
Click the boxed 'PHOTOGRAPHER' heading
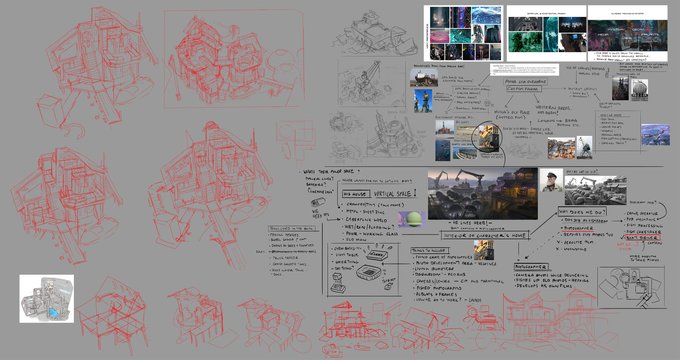coord(531,266)
